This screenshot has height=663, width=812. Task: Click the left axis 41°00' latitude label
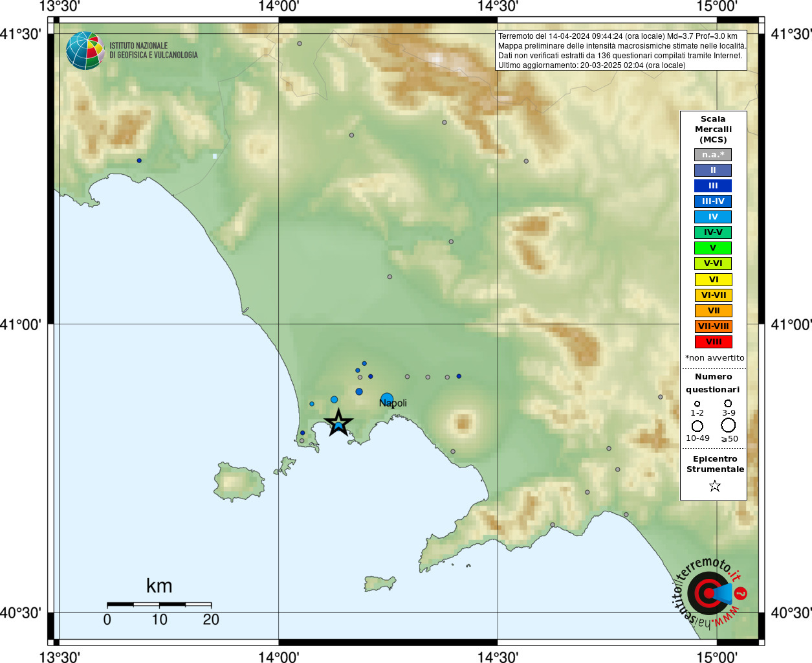21,324
